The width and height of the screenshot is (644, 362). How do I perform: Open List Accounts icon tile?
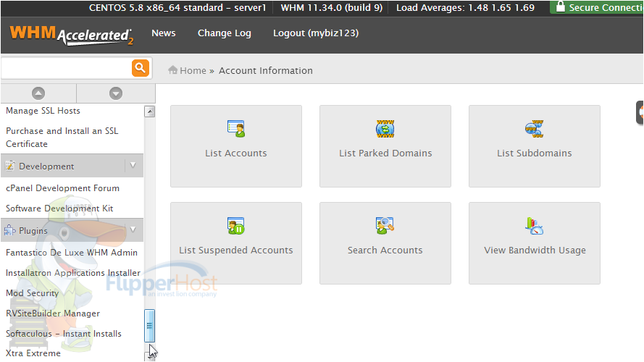(x=236, y=129)
